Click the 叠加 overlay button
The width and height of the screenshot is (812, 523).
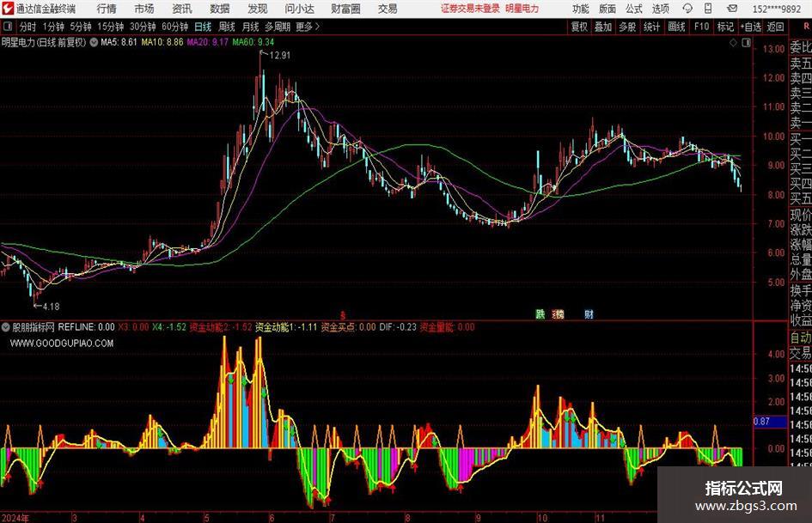[x=603, y=27]
